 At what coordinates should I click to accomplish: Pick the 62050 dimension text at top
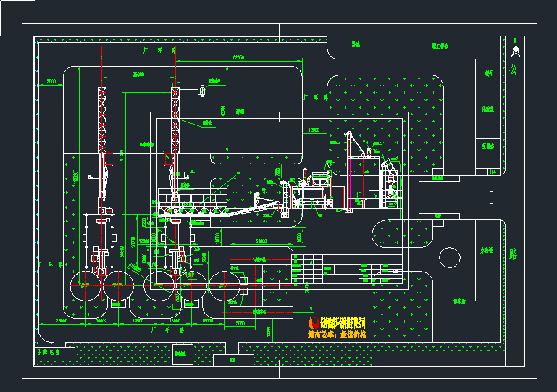(x=238, y=57)
